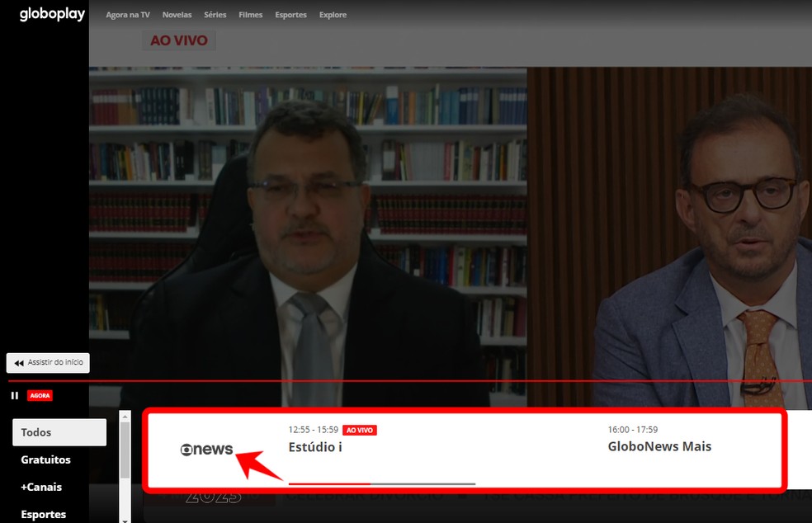
Task: Click the Globoplay logo
Action: 52,14
